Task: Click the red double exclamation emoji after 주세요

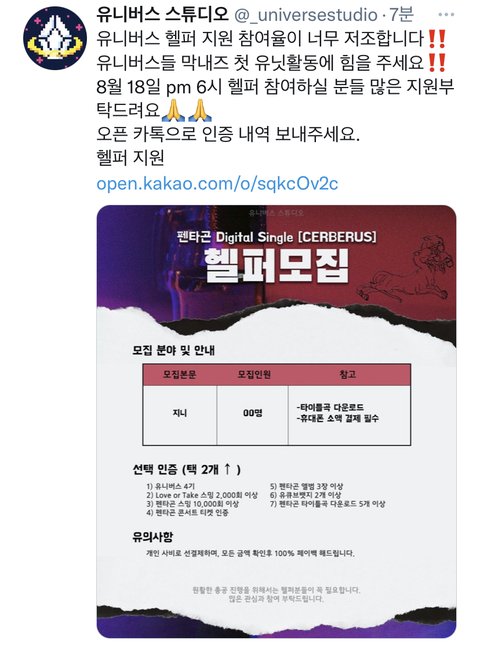Action: coord(437,62)
